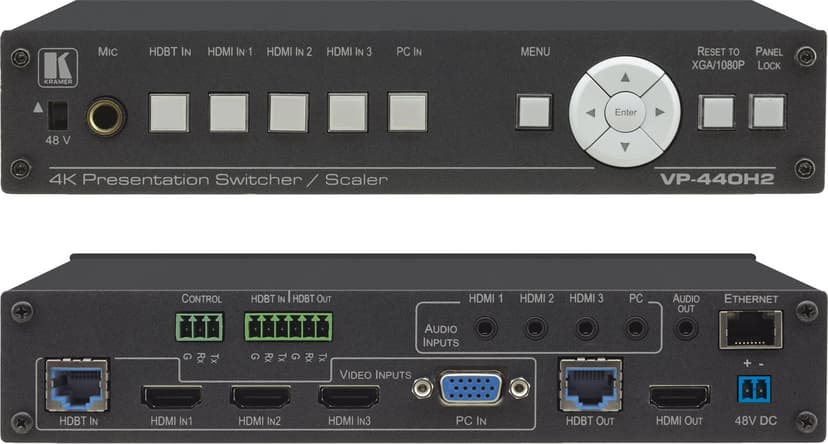Image resolution: width=828 pixels, height=444 pixels.
Task: Click the HDMI 1 audio input jack
Action: coord(485,328)
